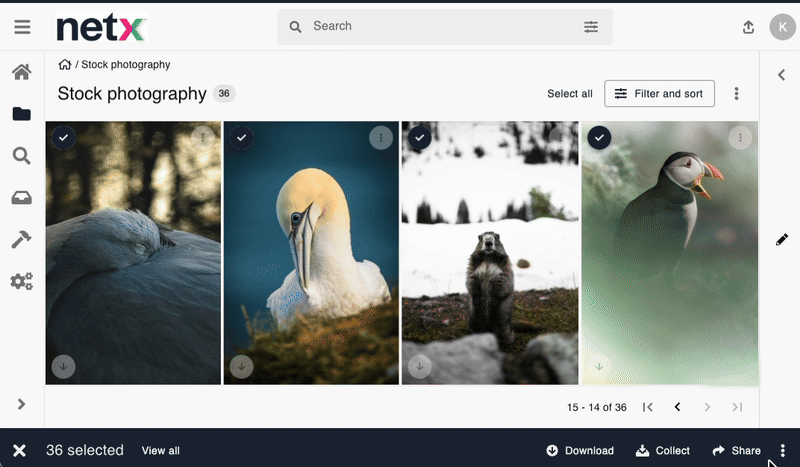Open the saved searches inbox icon
The image size is (800, 467).
pos(21,198)
